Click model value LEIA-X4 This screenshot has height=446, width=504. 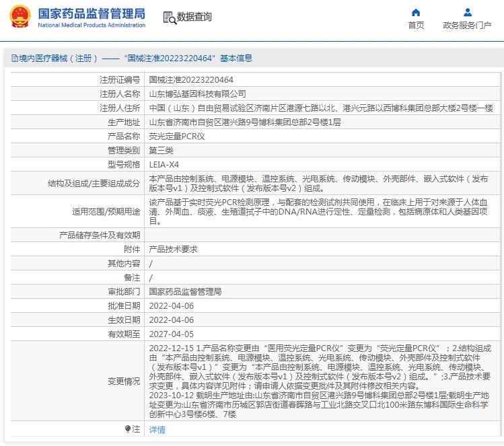click(x=164, y=165)
